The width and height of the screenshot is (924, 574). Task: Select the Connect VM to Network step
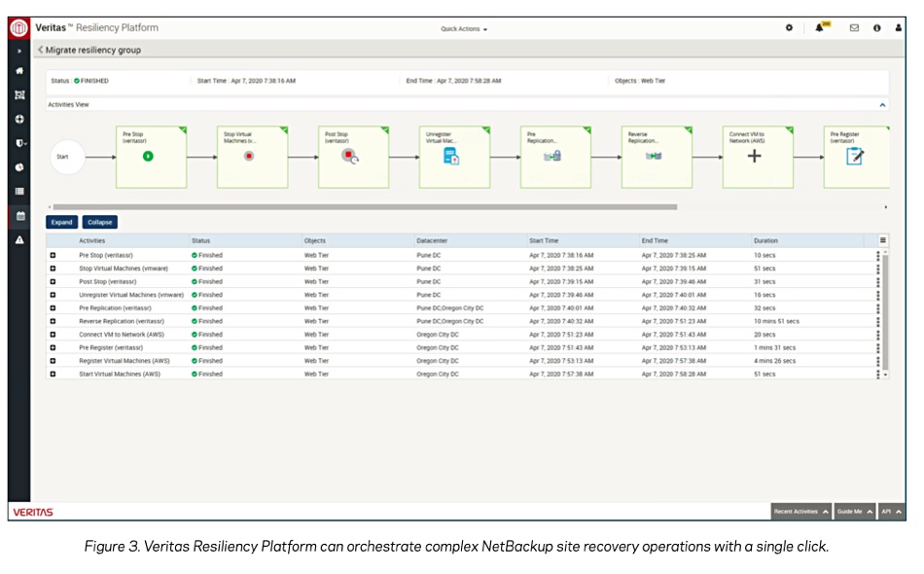point(758,157)
